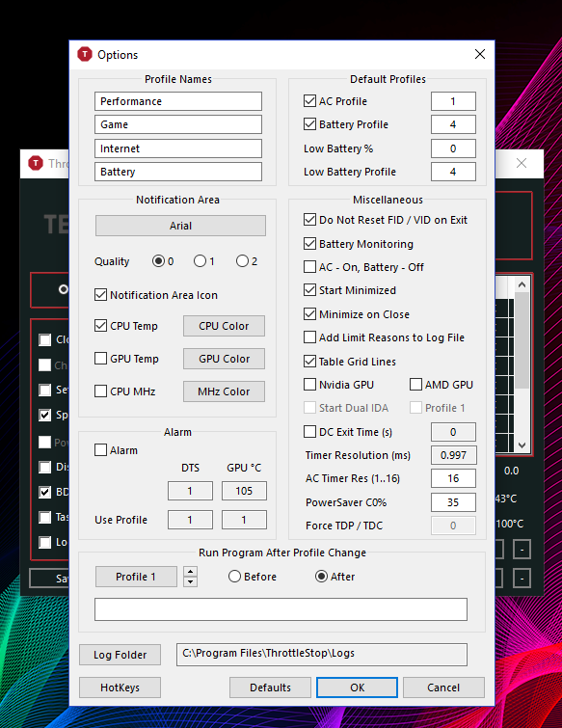This screenshot has height=728, width=562.
Task: Click the Timer Resolution field showing 0.997
Action: [x=453, y=455]
